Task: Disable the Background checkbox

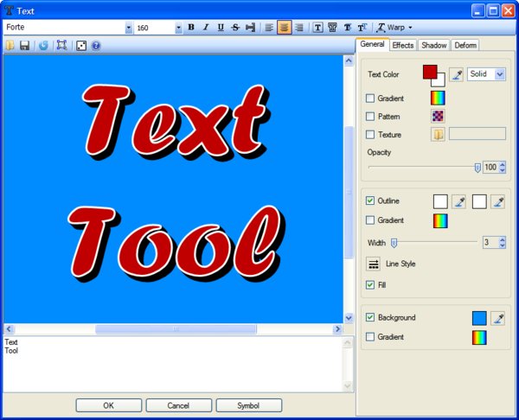Action: [370, 318]
